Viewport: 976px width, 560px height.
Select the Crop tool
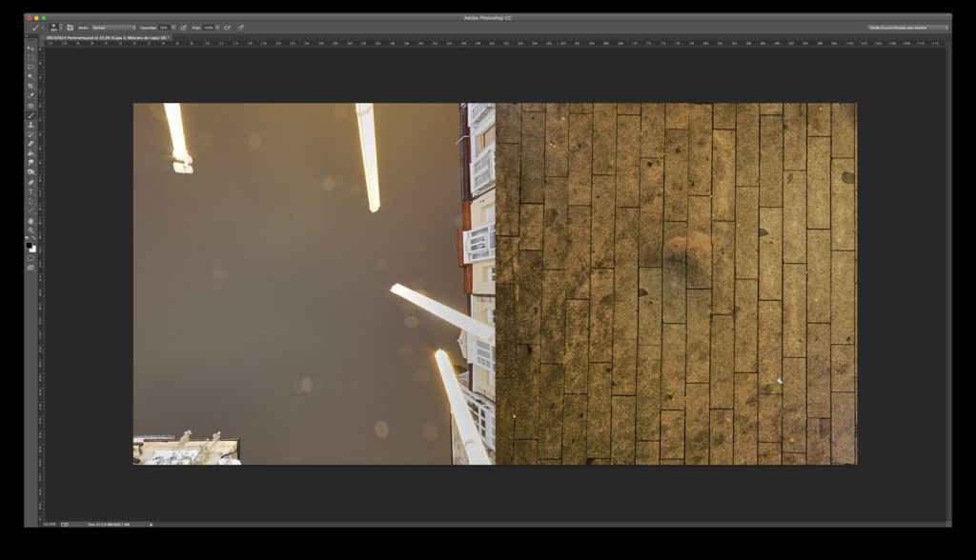(30, 86)
